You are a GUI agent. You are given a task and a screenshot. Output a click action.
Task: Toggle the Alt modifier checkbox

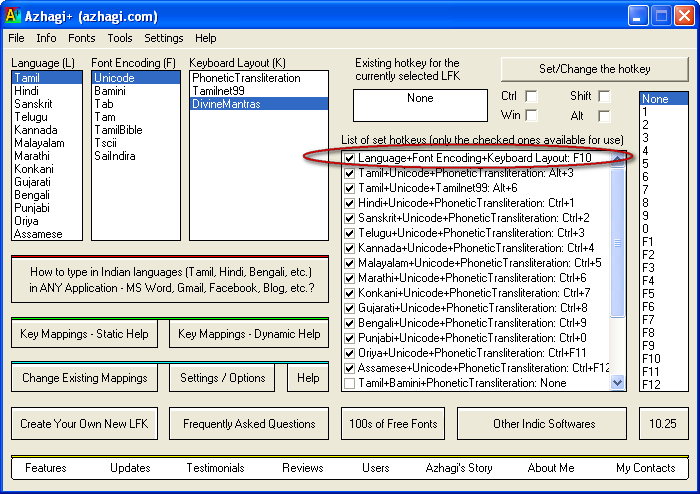604,116
